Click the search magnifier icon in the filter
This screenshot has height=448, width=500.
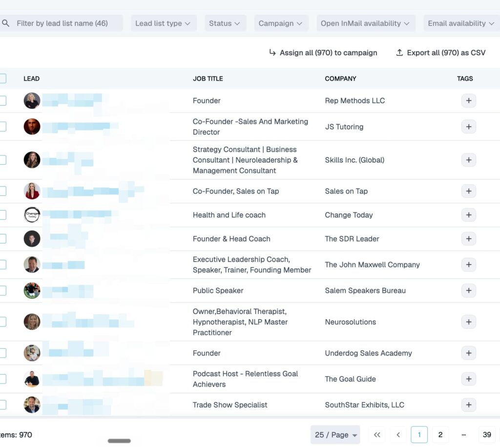(x=5, y=23)
